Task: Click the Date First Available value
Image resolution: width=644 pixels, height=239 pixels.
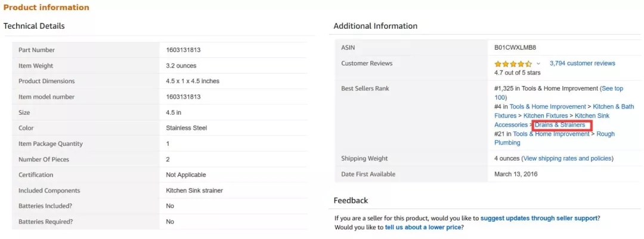Action: (516, 174)
